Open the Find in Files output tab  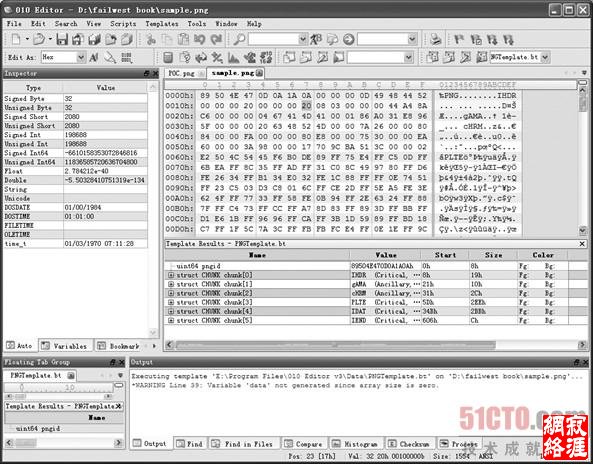[x=243, y=444]
